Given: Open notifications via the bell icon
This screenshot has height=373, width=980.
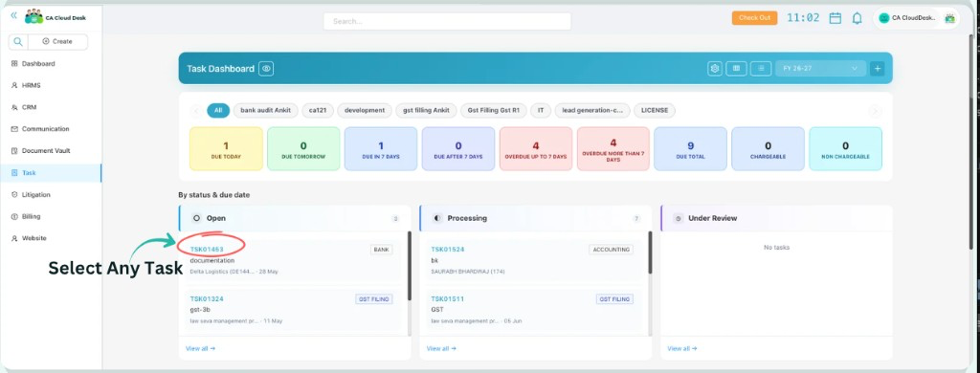Looking at the screenshot, I should pos(857,19).
